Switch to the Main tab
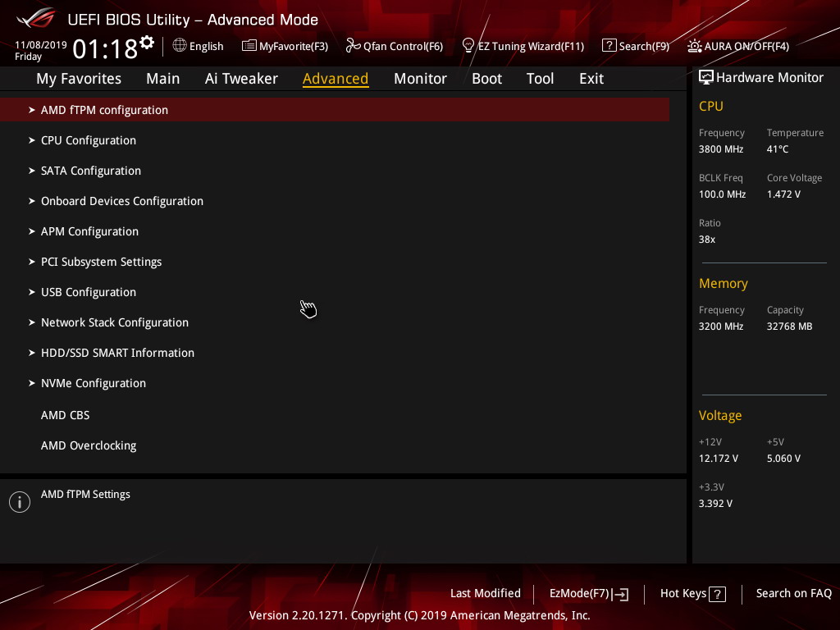This screenshot has height=630, width=840. pyautogui.click(x=163, y=79)
